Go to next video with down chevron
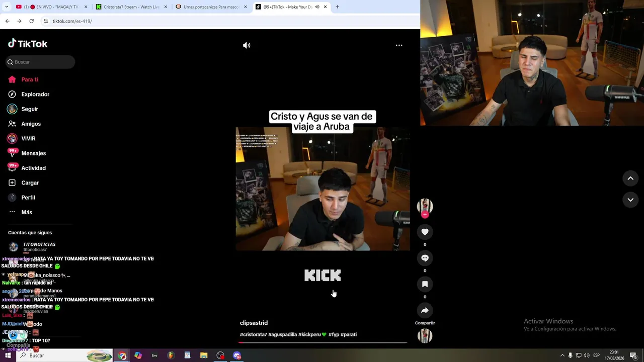Viewport: 644px width, 362px height. click(630, 200)
